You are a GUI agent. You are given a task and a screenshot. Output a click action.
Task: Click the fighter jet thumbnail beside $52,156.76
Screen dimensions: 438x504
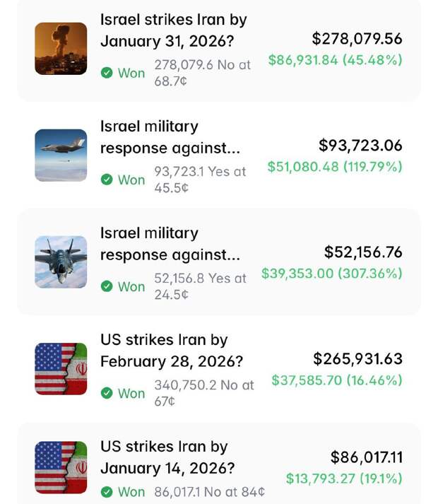point(61,262)
